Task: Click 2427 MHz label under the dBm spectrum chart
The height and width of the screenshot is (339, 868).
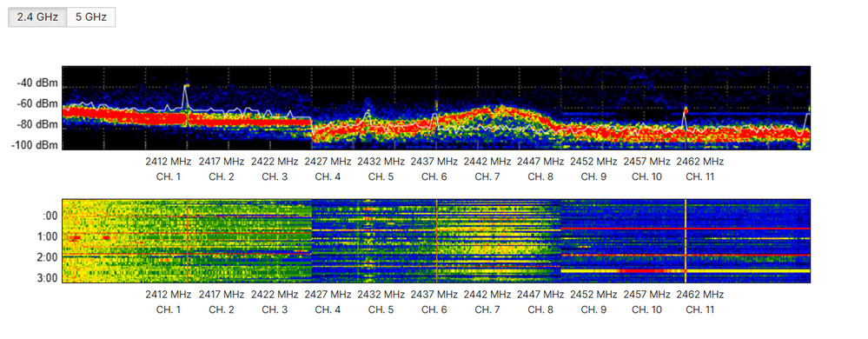Action: click(328, 162)
